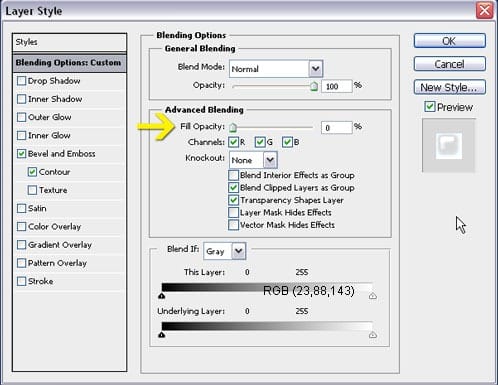Screen dimensions: 498x385
Task: Open the Satin settings label
Action: 37,209
